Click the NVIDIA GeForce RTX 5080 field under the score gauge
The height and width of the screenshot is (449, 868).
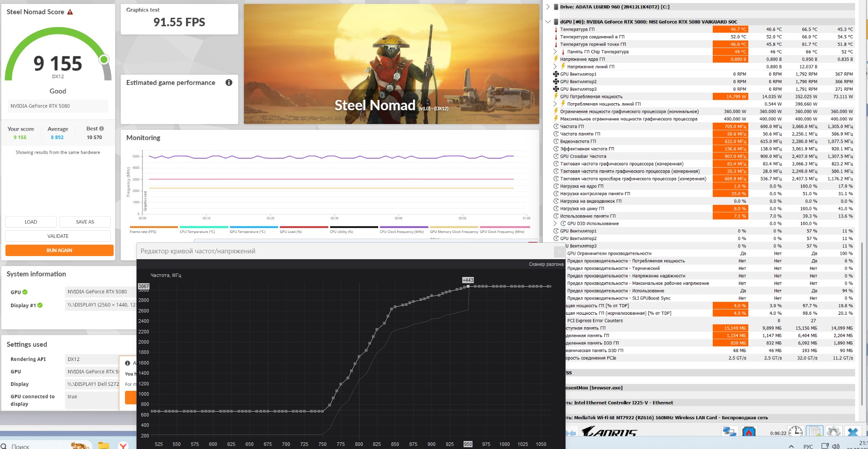[58, 106]
